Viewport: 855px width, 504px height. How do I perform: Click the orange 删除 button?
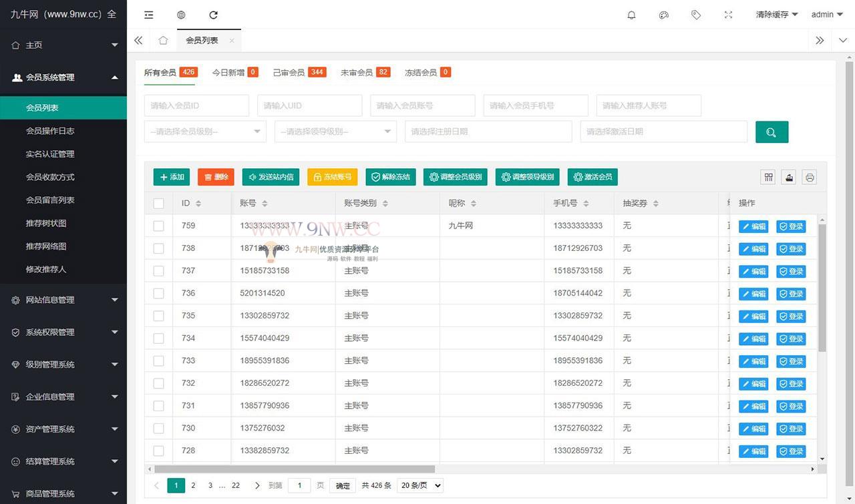pyautogui.click(x=216, y=177)
